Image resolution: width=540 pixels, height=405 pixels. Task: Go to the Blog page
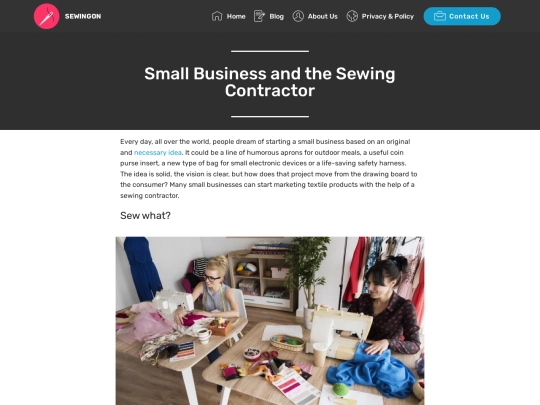[x=277, y=16]
